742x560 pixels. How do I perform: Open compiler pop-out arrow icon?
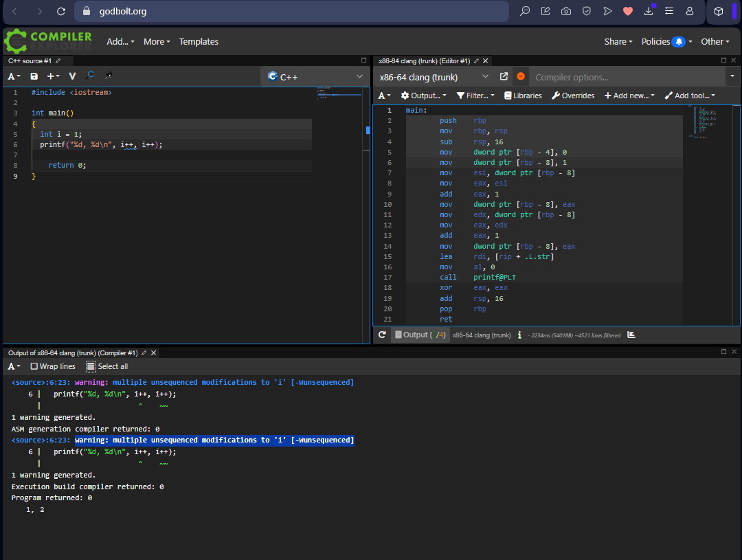504,77
